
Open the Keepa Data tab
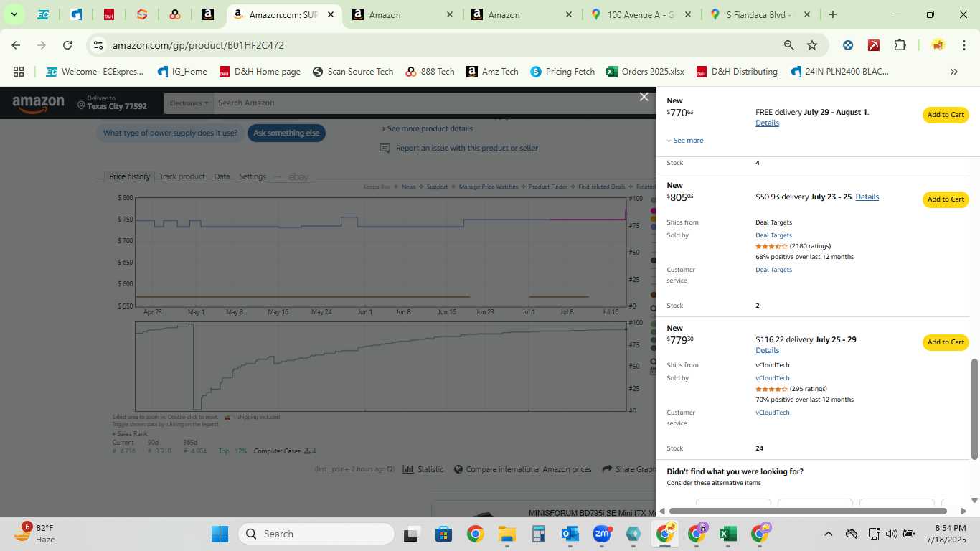pos(222,176)
